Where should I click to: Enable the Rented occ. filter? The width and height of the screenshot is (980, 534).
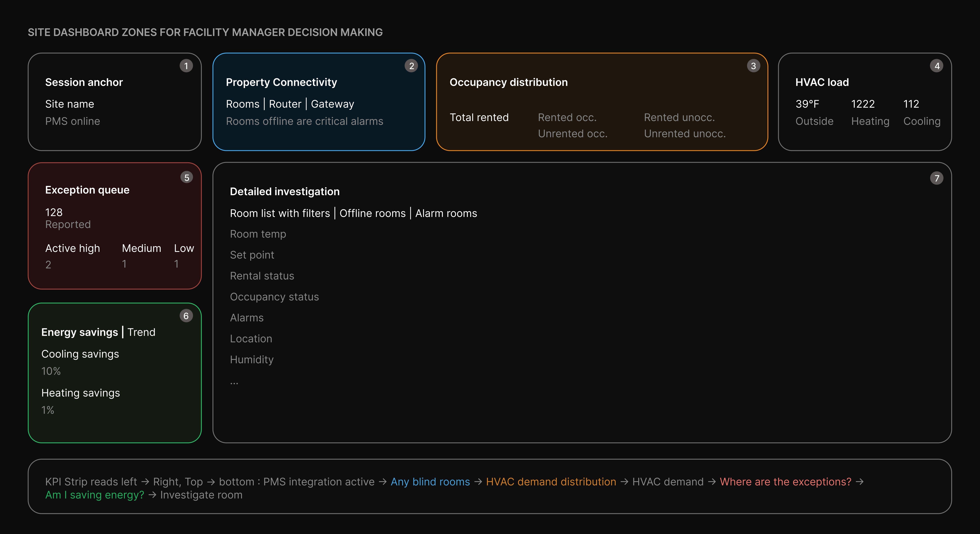(567, 117)
